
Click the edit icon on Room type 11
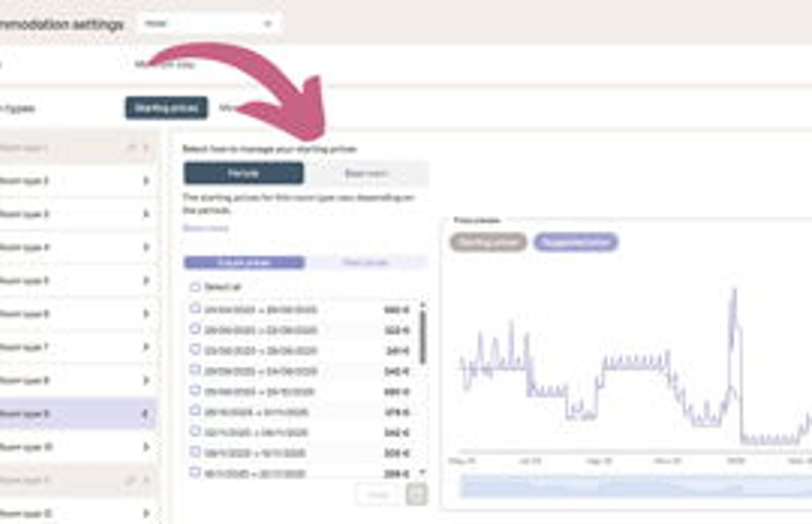[131, 480]
